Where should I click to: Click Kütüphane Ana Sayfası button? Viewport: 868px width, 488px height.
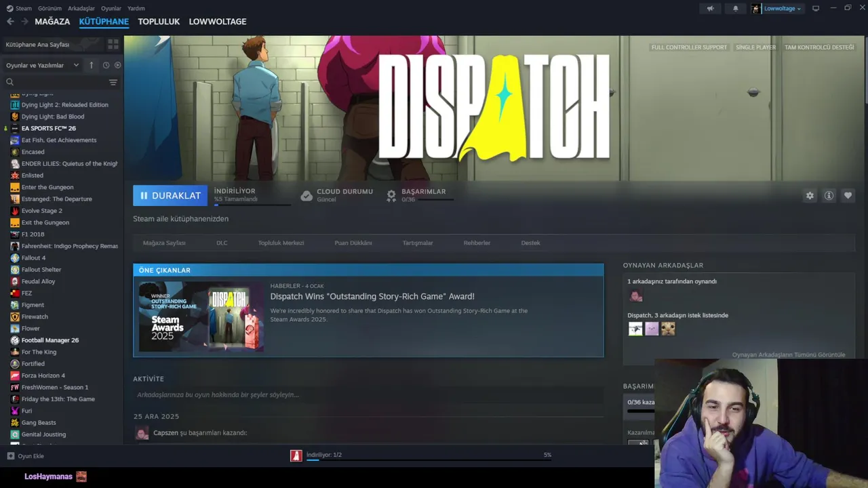pos(53,44)
